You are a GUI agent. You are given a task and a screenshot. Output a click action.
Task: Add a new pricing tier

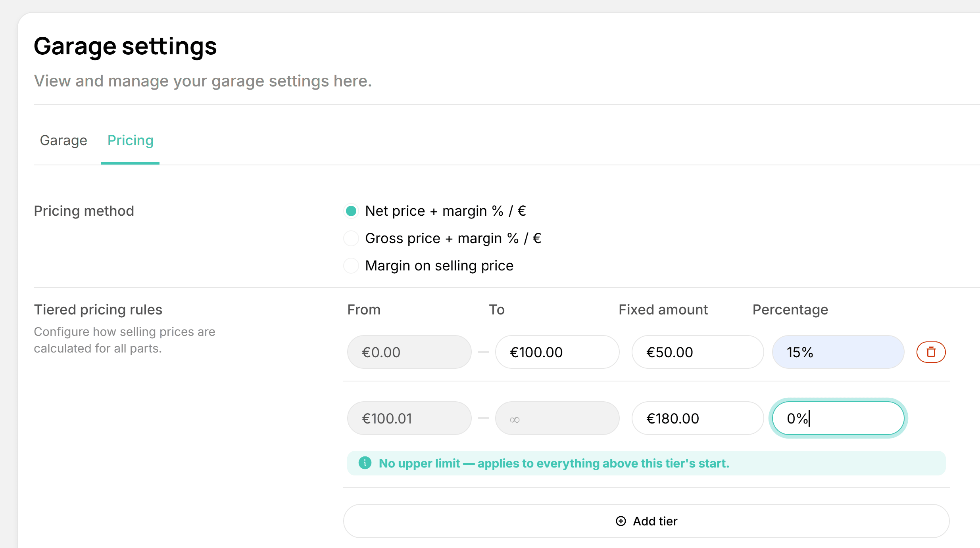coord(646,521)
